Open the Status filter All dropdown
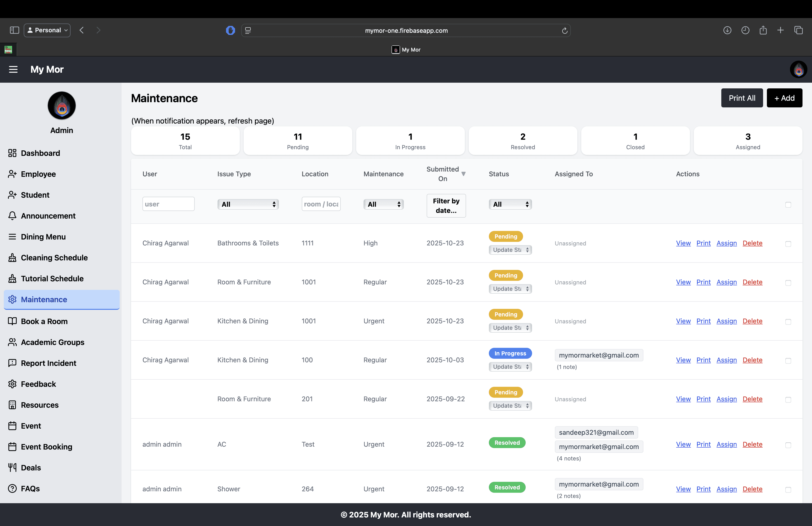812x526 pixels. pyautogui.click(x=510, y=204)
